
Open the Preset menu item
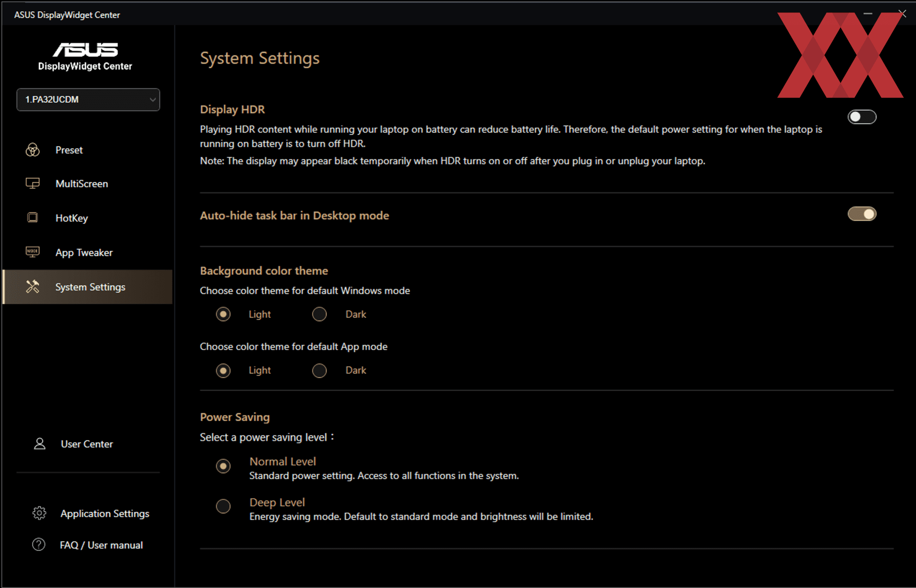coord(69,150)
